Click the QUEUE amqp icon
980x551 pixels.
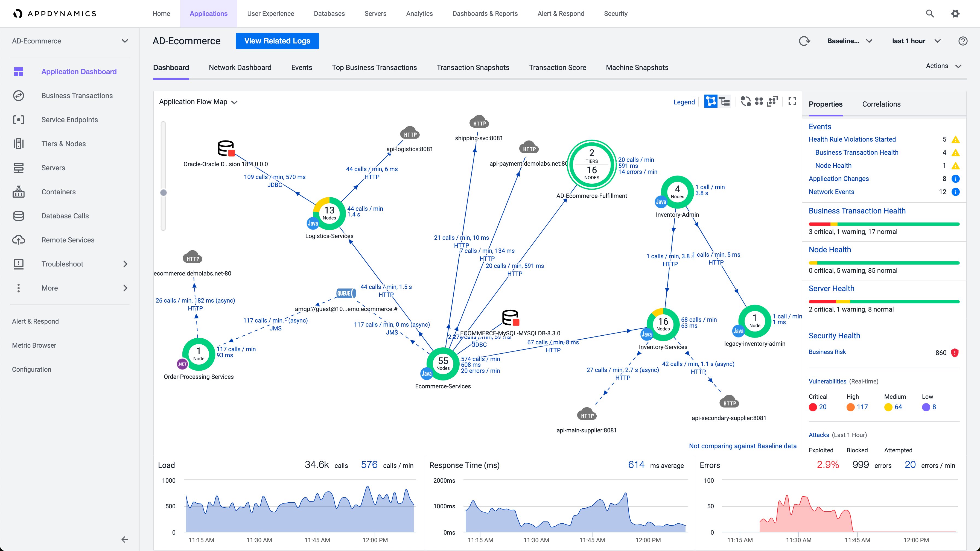point(346,293)
